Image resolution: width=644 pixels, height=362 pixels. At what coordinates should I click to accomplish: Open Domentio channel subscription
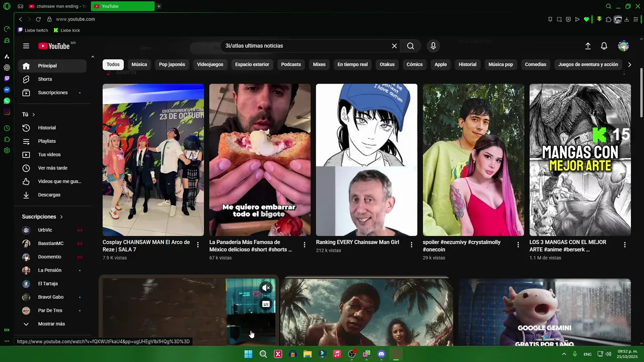point(53,257)
